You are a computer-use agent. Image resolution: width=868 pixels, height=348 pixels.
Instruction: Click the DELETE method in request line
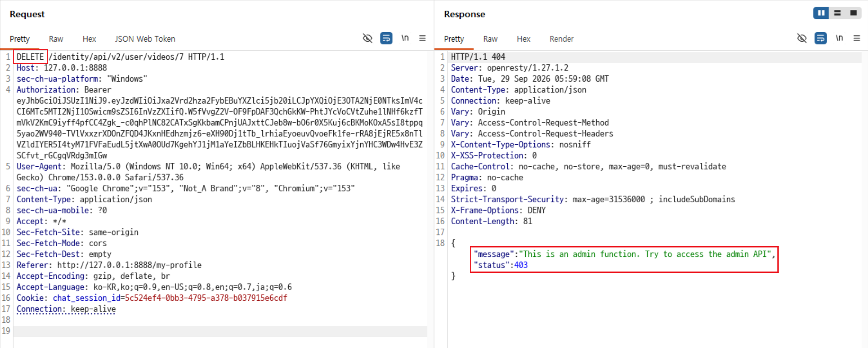[x=30, y=57]
